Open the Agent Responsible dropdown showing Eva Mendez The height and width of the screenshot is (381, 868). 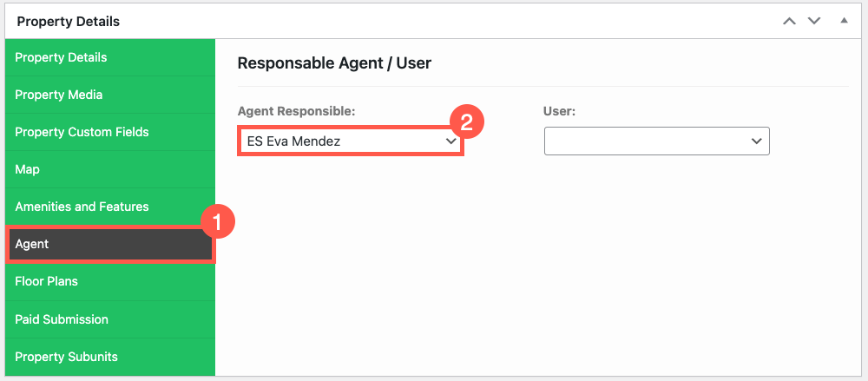click(x=350, y=141)
